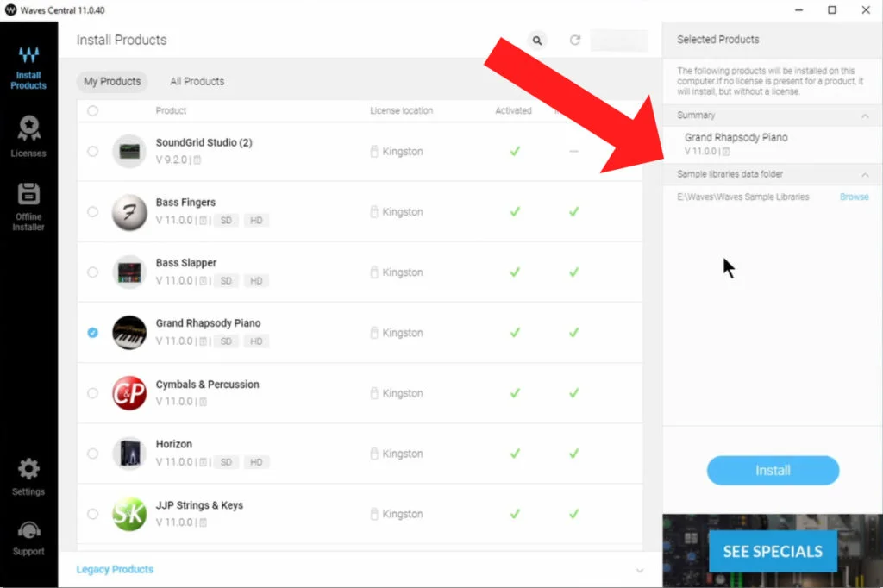The height and width of the screenshot is (588, 883).
Task: Click the SoundGrid Studio product icon
Action: [x=129, y=151]
